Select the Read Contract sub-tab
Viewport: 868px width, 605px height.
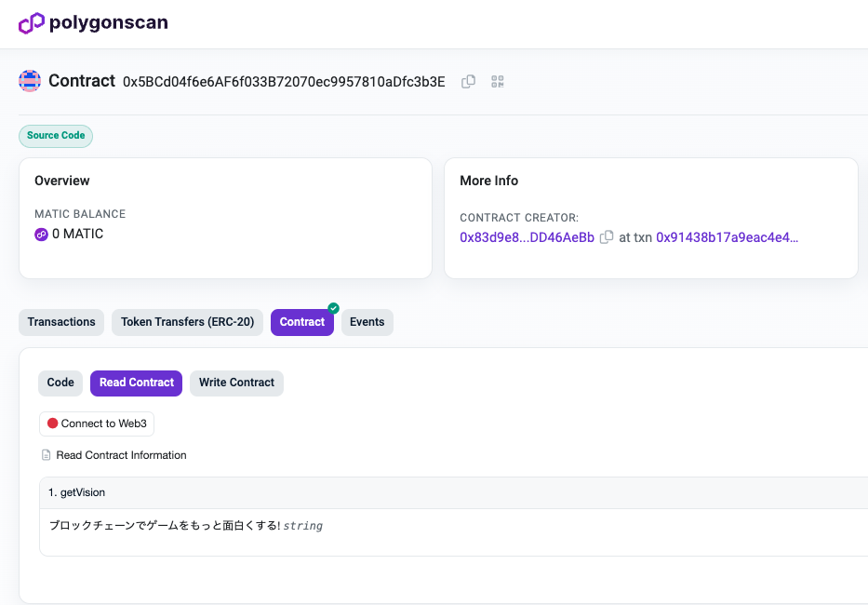point(136,383)
